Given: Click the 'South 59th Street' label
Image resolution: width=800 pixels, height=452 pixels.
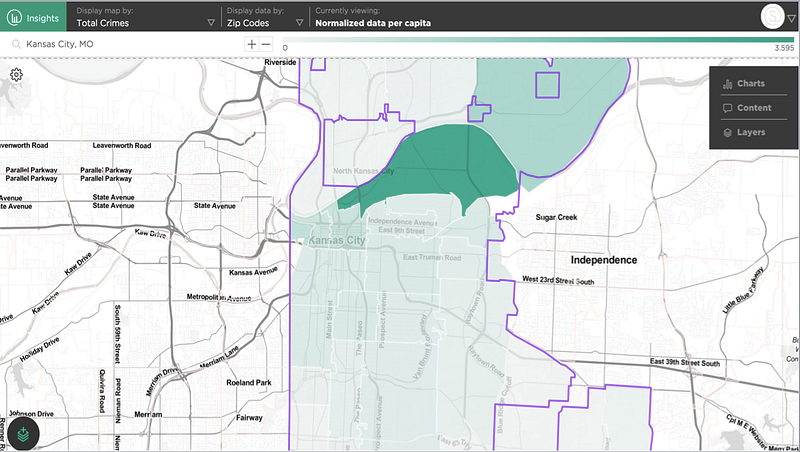Looking at the screenshot, I should (x=117, y=334).
